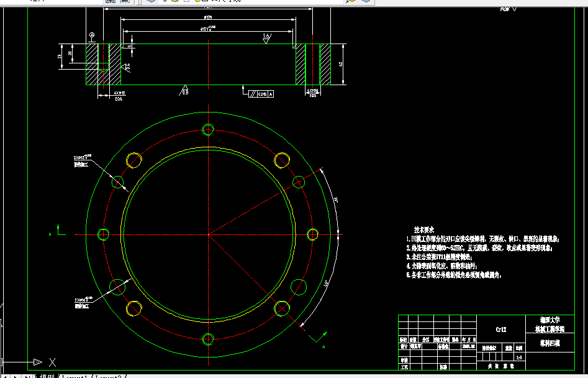Select the Φ179 diameter dimension at top
The height and width of the screenshot is (378, 588).
[x=207, y=17]
